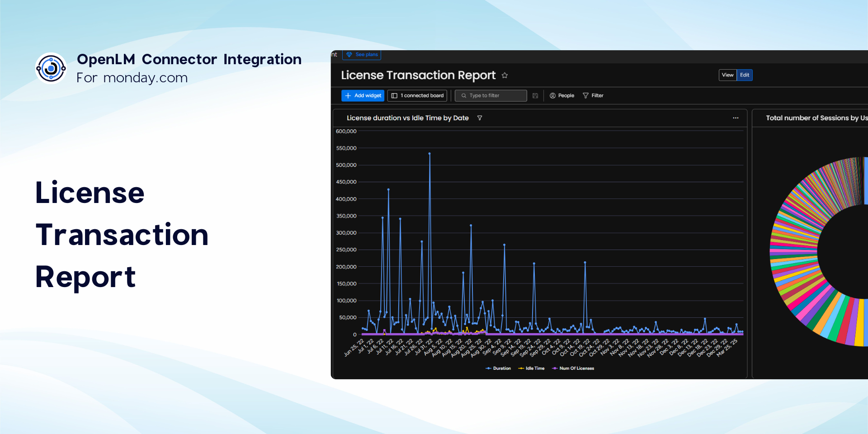Toggle the Duration series in chart legend
The height and width of the screenshot is (434, 868).
[498, 368]
